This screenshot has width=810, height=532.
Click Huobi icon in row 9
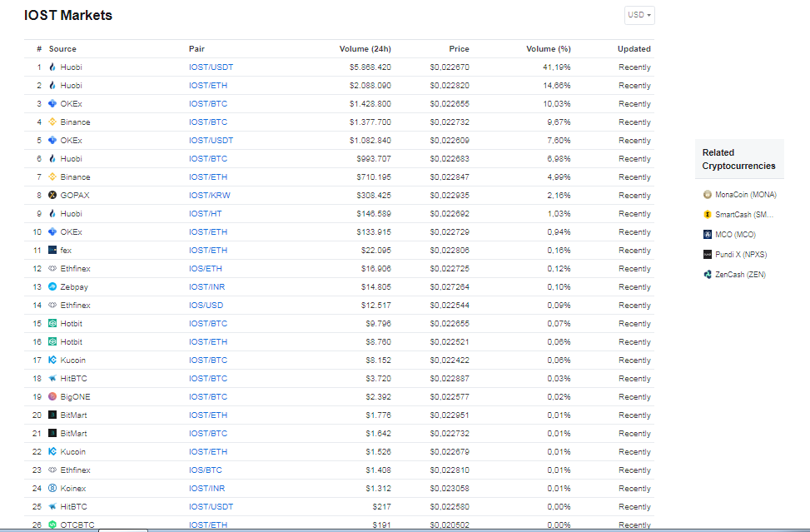click(52, 213)
